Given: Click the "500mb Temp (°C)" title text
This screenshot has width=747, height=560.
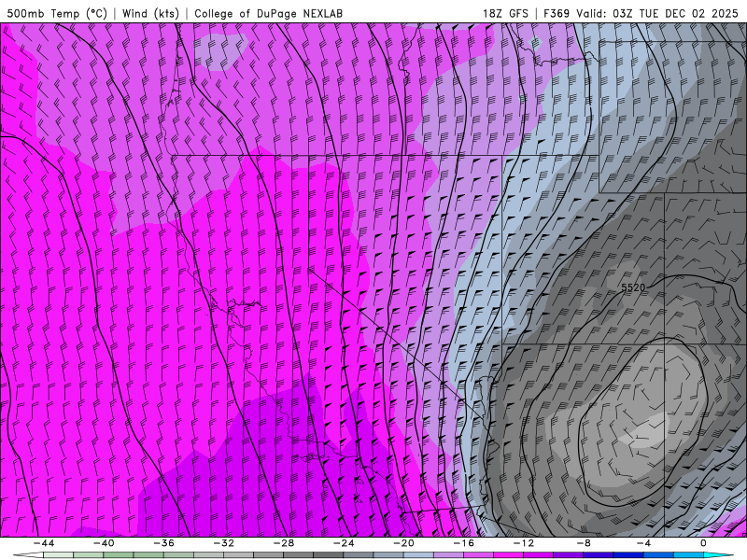Looking at the screenshot, I should tap(57, 13).
